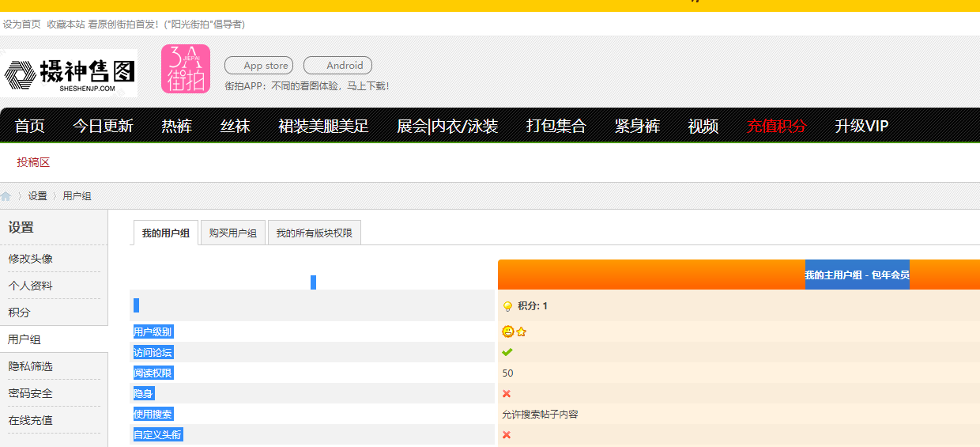Switch to the 购买用户组 tab
Screen dimensions: 980x447
[x=233, y=233]
